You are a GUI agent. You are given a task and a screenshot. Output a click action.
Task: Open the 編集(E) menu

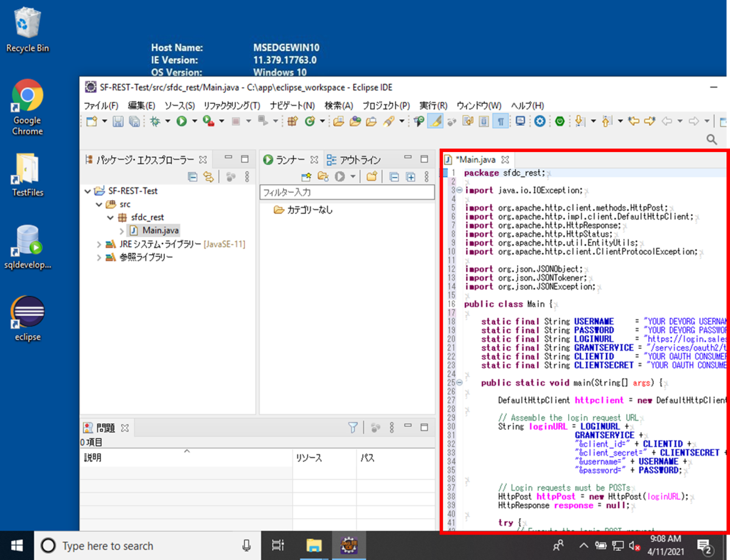141,106
